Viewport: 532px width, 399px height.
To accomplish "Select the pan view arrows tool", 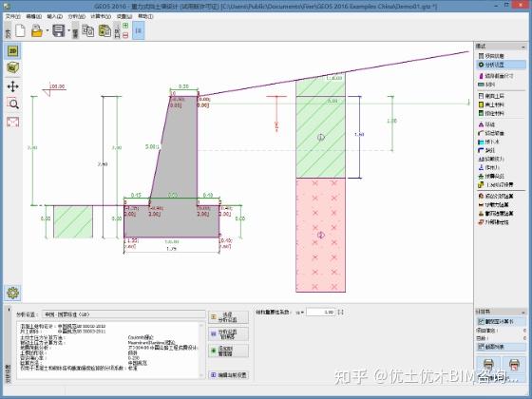I will click(13, 86).
